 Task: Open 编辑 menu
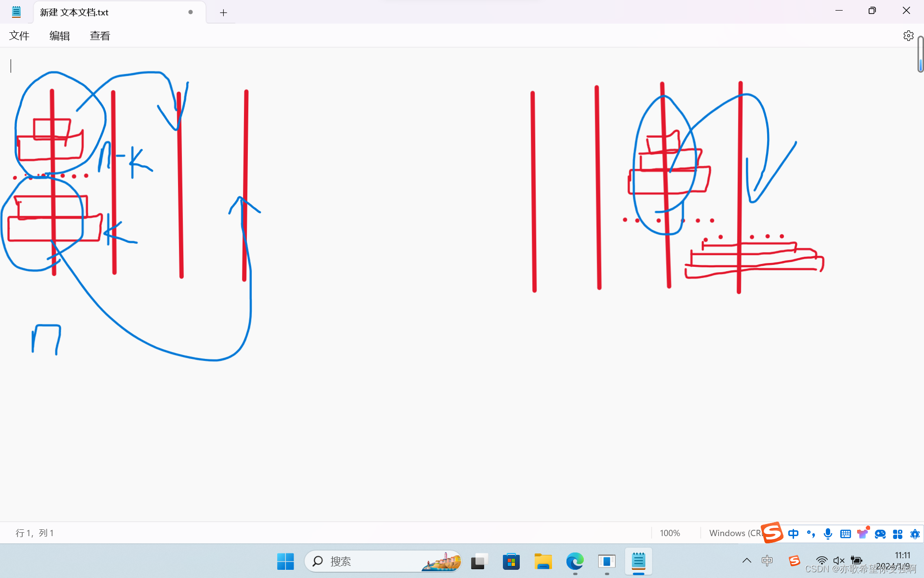60,36
